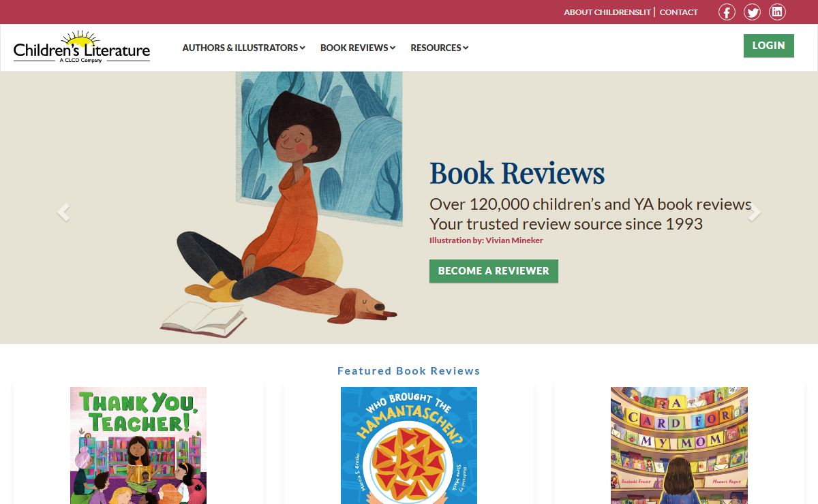Open About ChildrensLit page
818x504 pixels.
point(607,12)
